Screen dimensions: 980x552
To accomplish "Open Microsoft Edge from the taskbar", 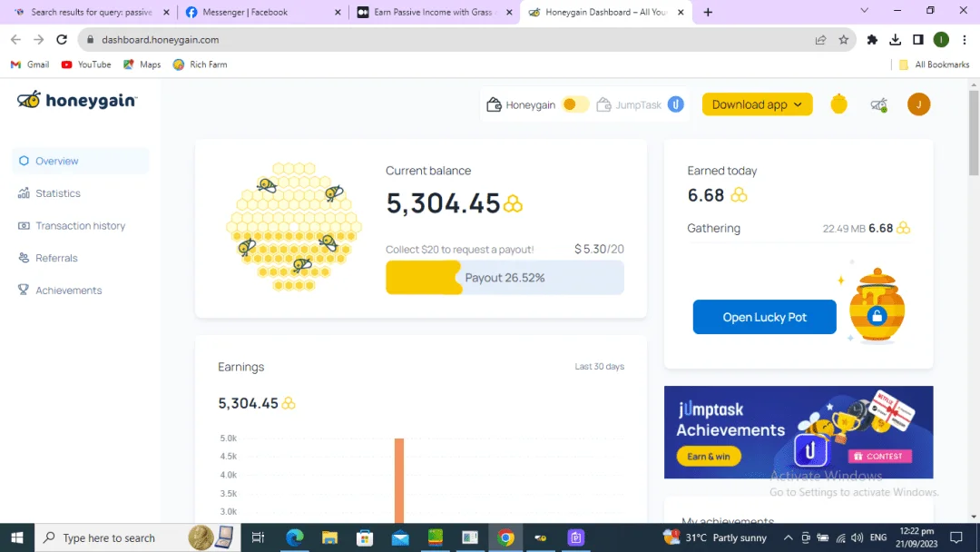I will click(294, 537).
